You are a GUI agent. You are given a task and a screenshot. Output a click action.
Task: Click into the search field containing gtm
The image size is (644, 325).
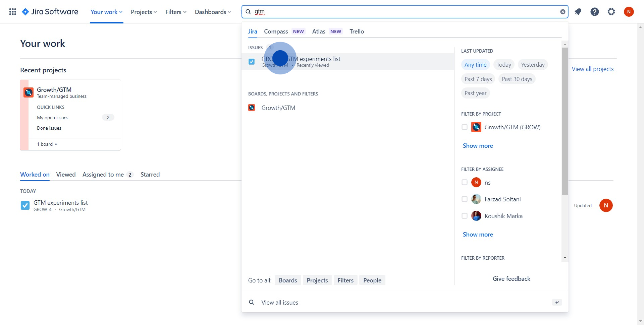[x=405, y=12]
